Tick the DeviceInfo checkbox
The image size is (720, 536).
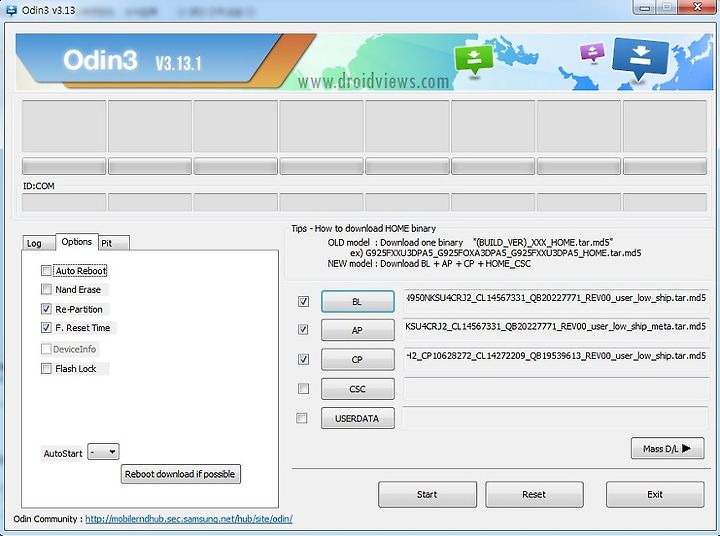[46, 349]
